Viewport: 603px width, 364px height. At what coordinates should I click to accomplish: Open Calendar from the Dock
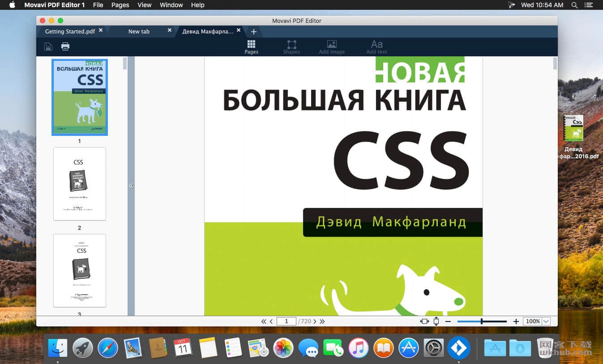183,348
